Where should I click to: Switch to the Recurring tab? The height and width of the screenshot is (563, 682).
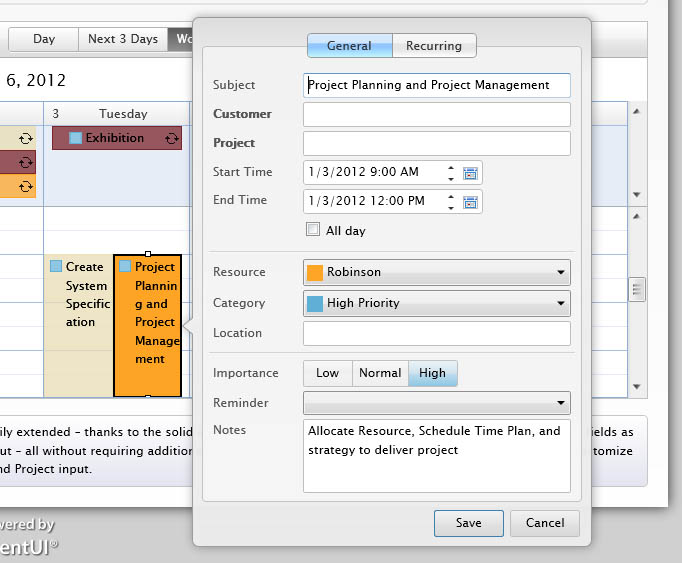[x=434, y=46]
